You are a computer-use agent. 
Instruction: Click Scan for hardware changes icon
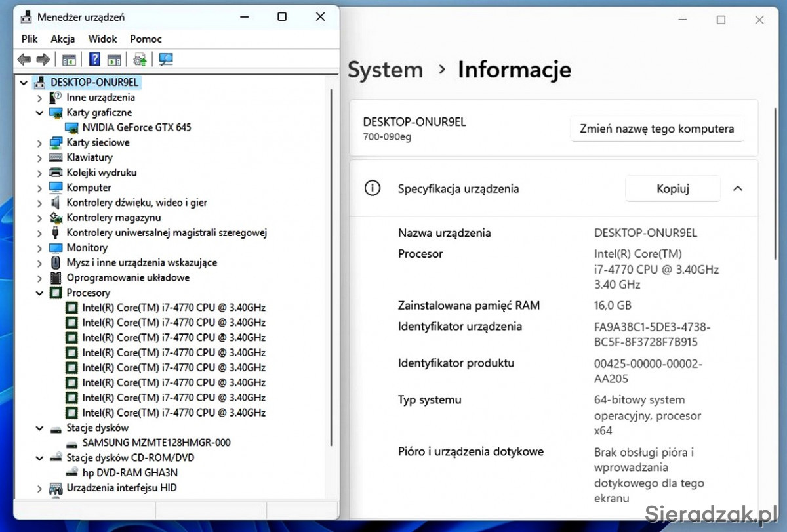[166, 60]
